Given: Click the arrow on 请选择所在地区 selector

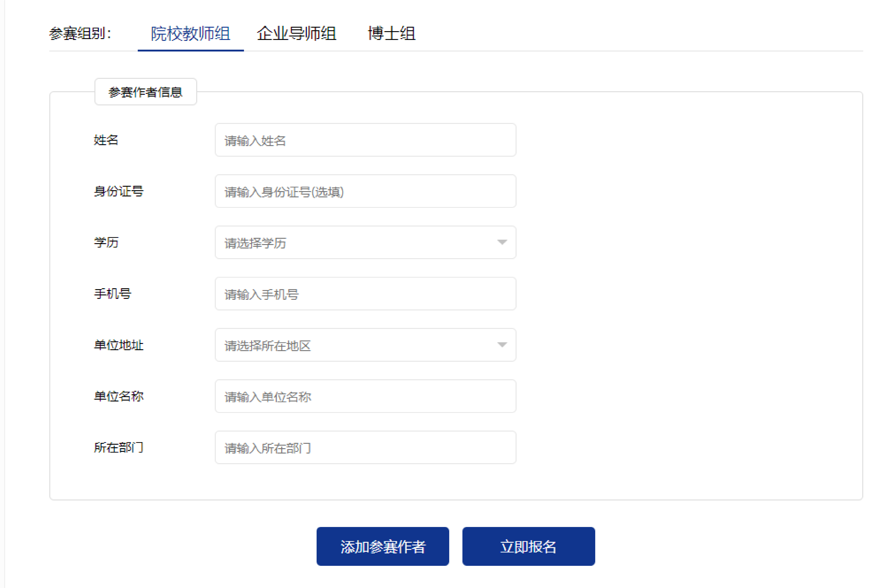Looking at the screenshot, I should (x=502, y=345).
